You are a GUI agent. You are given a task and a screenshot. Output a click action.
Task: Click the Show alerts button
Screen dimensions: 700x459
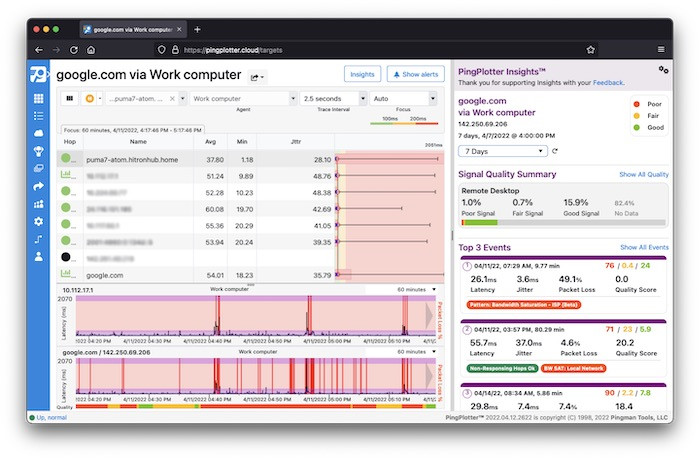[x=416, y=74]
